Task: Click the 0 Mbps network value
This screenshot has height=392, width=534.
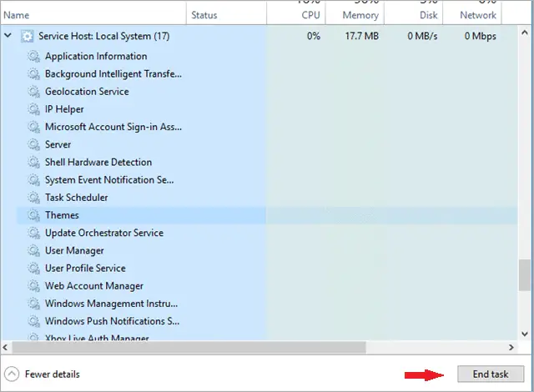Action: (x=481, y=36)
